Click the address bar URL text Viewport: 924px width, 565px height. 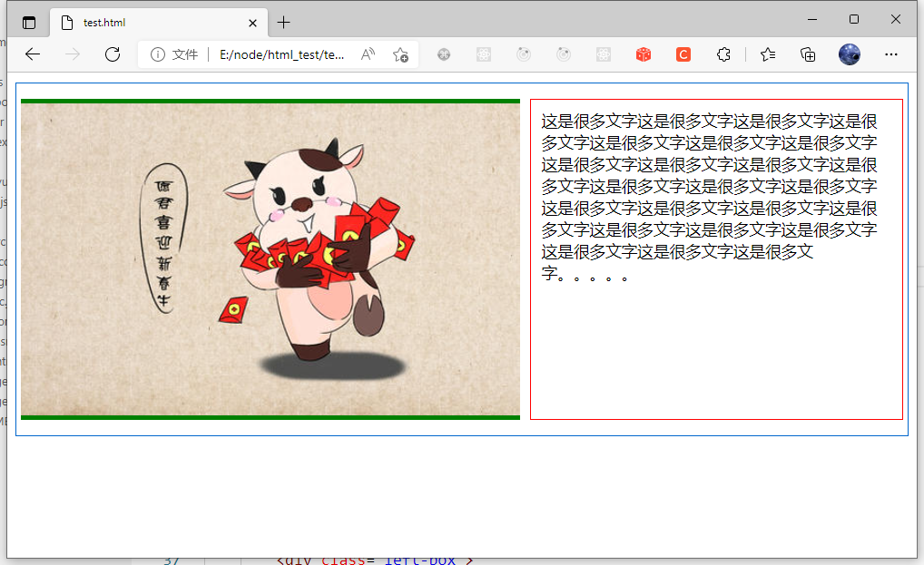pos(281,54)
